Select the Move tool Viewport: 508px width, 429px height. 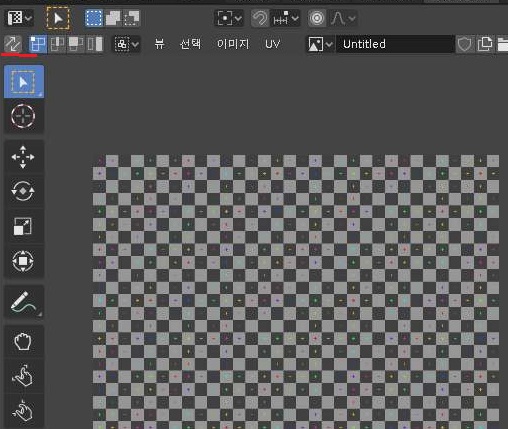(x=24, y=157)
